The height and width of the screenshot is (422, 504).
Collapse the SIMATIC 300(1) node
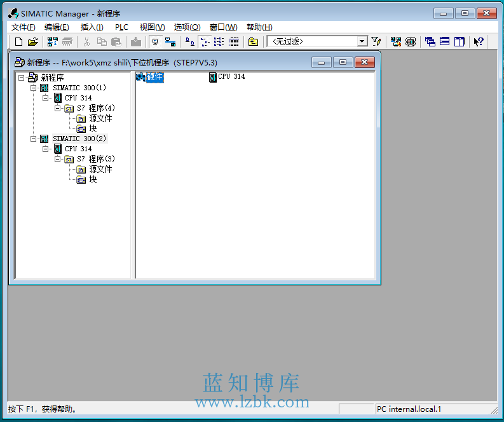coord(34,88)
